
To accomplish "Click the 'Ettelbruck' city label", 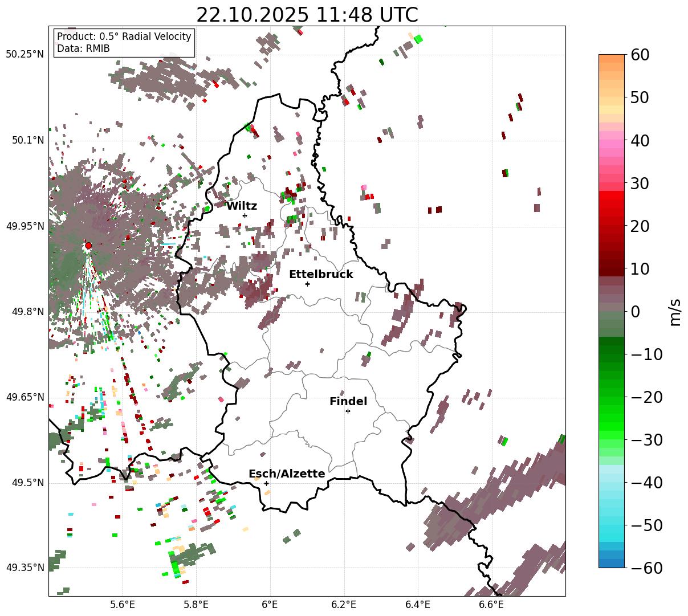I will 321,275.
